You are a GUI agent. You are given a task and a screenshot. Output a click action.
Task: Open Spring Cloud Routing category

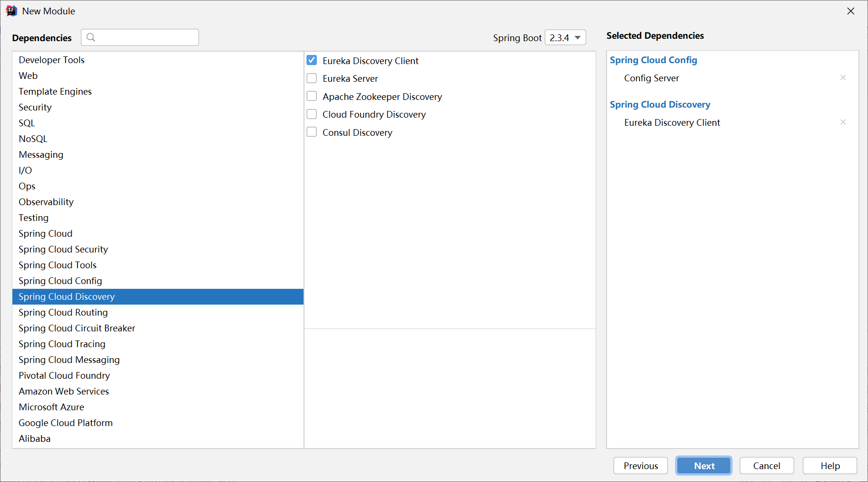(x=158, y=312)
